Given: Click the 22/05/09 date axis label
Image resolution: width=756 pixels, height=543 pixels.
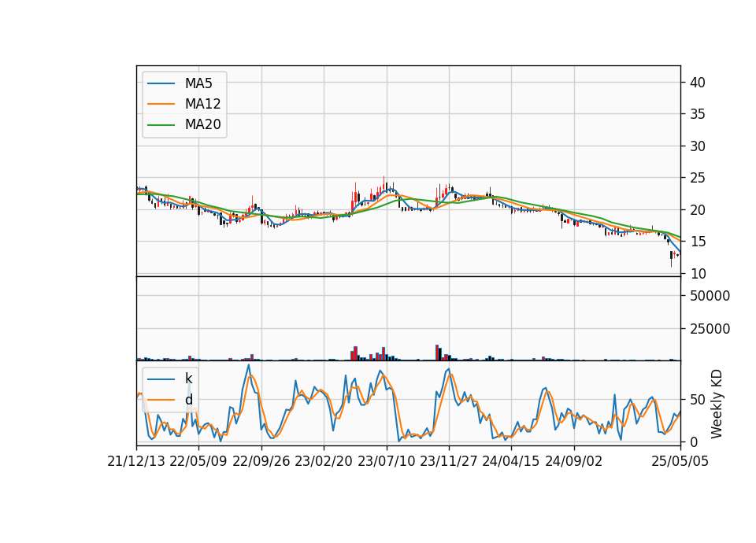Looking at the screenshot, I should tap(198, 462).
